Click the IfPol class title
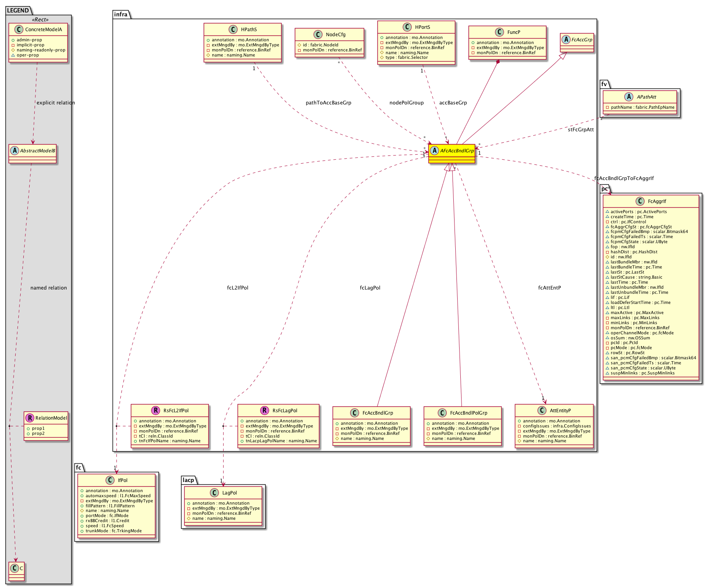Image resolution: width=710 pixels, height=588 pixels. [x=123, y=480]
